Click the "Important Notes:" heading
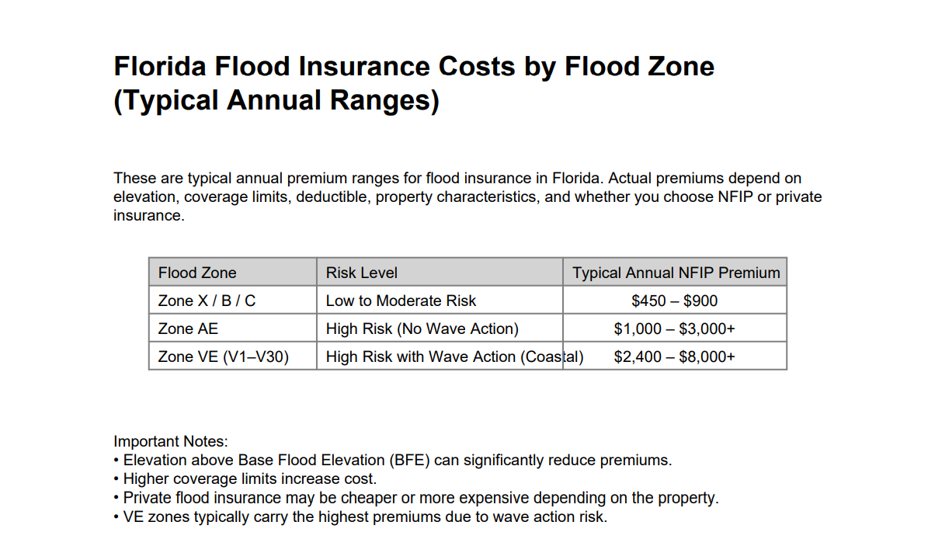The image size is (935, 560). click(x=170, y=441)
